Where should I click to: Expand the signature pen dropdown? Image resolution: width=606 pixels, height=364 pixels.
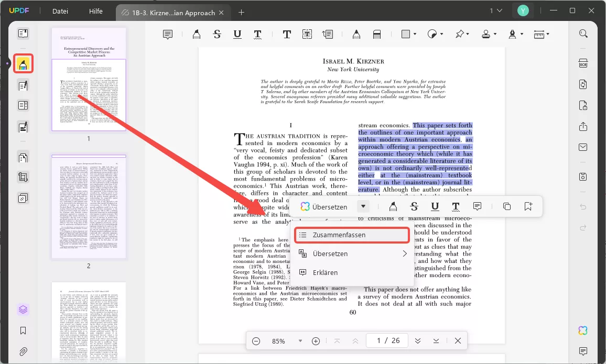[522, 35]
